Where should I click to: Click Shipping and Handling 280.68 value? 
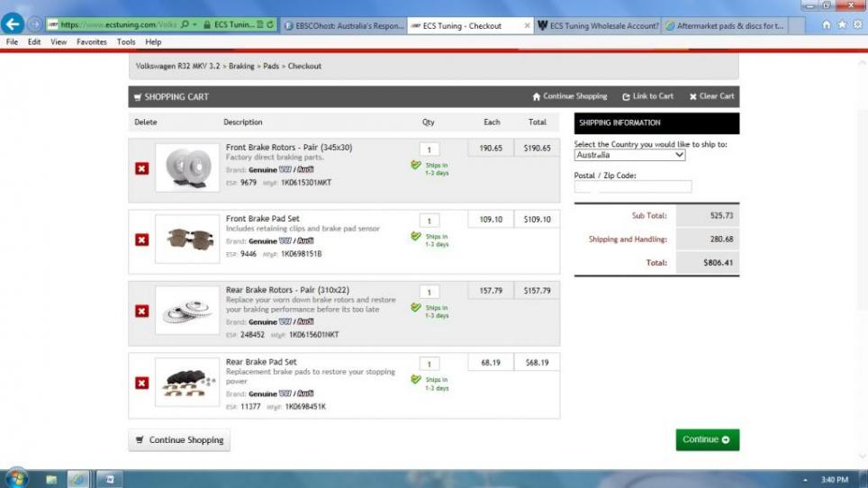tap(721, 239)
